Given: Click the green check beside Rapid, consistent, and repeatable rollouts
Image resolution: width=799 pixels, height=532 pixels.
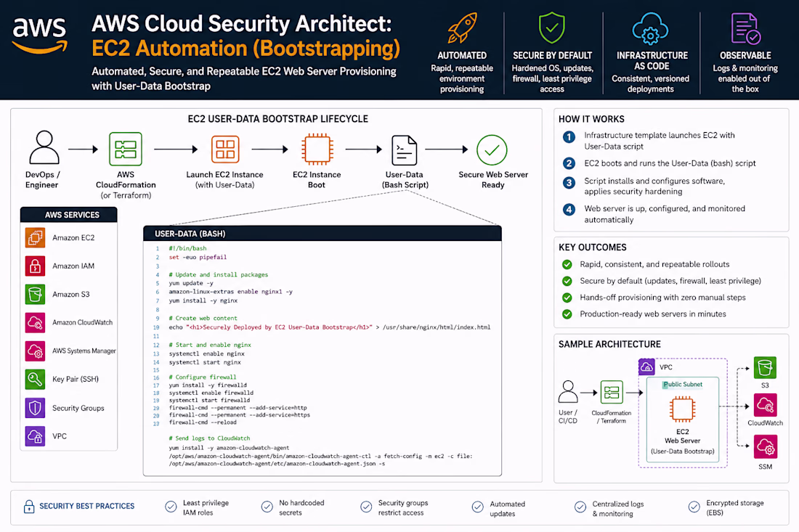Looking at the screenshot, I should tap(567, 264).
